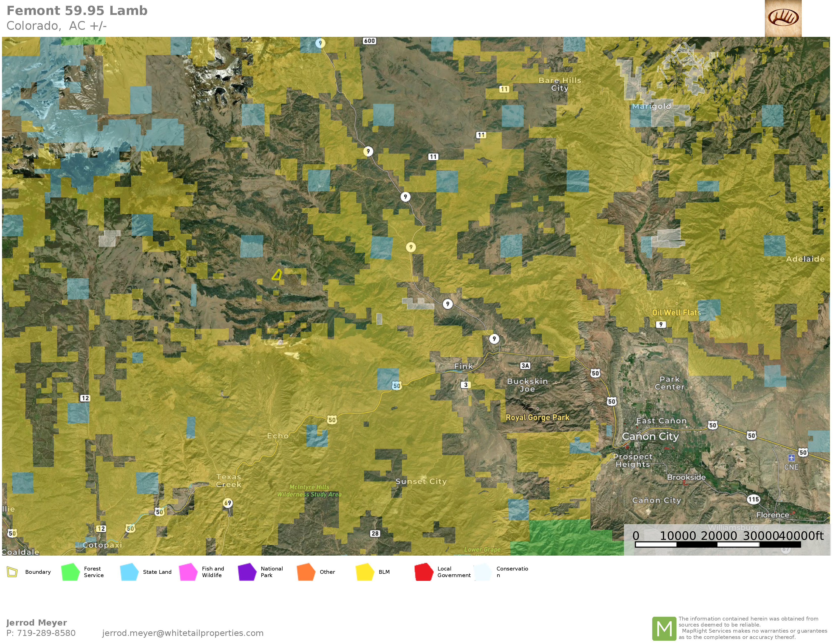Click the green MapRight M logo
This screenshot has height=644, width=833.
(x=664, y=628)
